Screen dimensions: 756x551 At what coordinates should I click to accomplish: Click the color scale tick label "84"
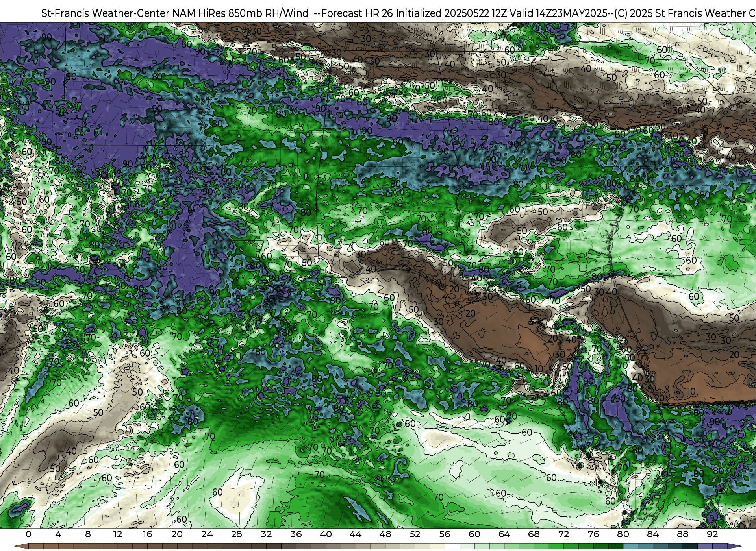click(x=653, y=534)
